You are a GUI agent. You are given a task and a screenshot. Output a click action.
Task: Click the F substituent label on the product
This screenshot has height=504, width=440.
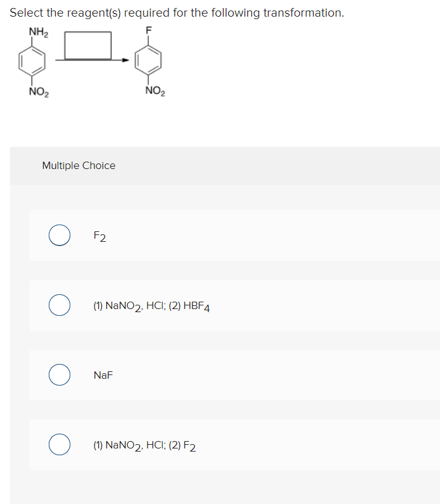[149, 29]
